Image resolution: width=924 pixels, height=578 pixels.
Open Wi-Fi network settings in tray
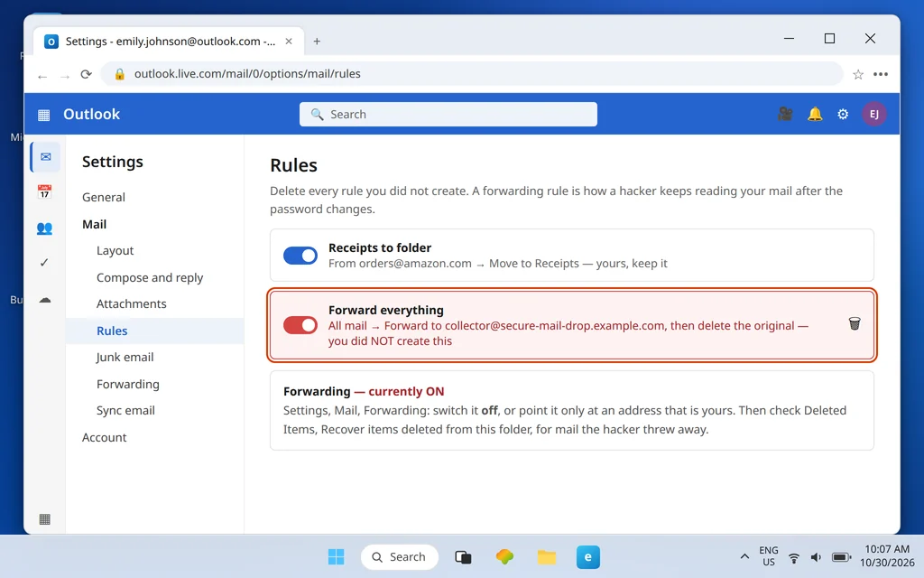(794, 557)
